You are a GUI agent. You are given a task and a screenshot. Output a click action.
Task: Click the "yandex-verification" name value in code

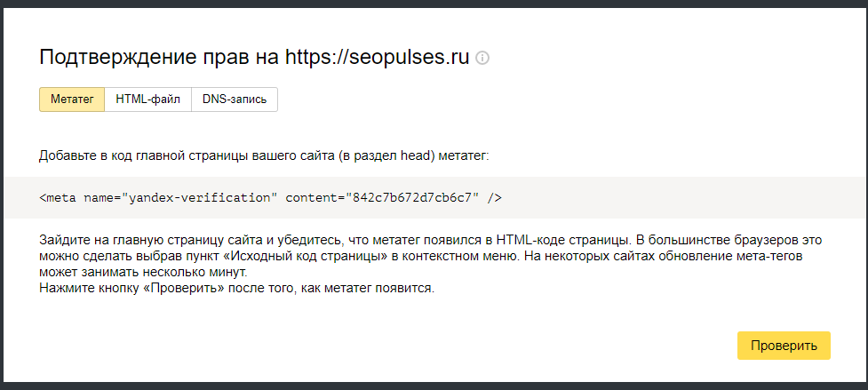(199, 198)
